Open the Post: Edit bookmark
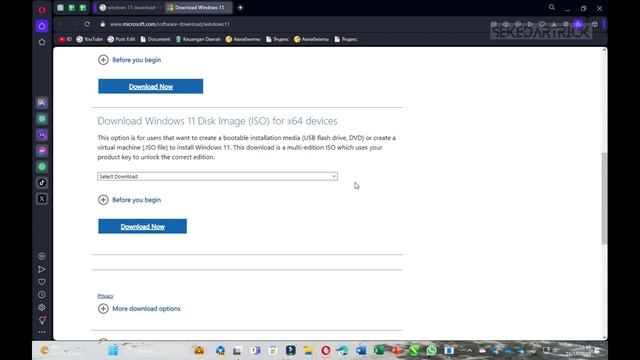Screen dimensions: 640x360 point(121,39)
